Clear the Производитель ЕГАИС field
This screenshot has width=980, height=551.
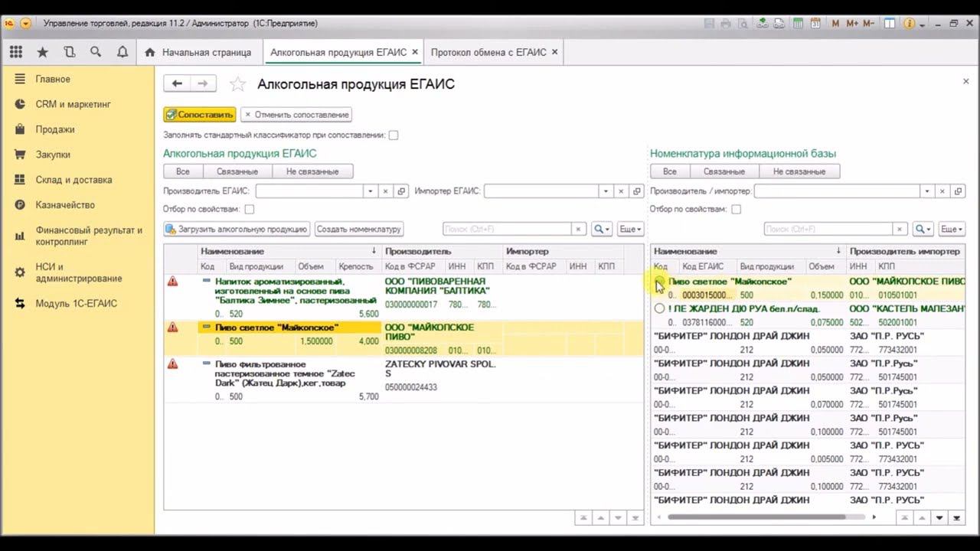[385, 191]
